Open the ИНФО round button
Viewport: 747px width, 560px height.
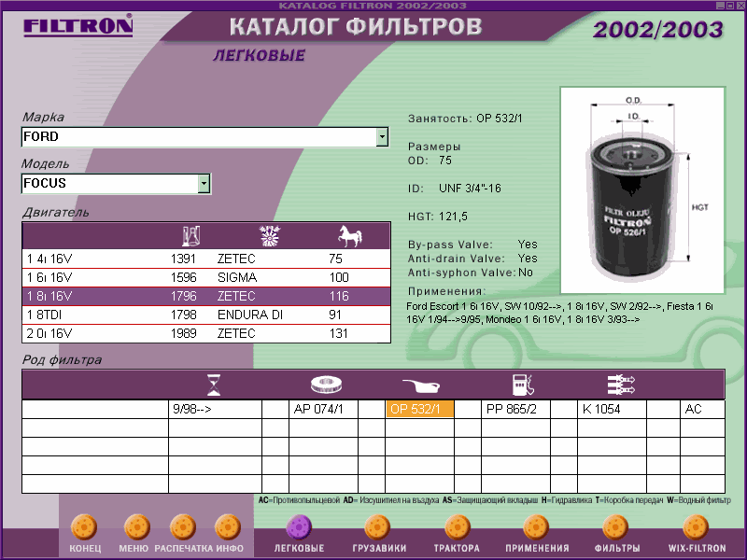(228, 527)
